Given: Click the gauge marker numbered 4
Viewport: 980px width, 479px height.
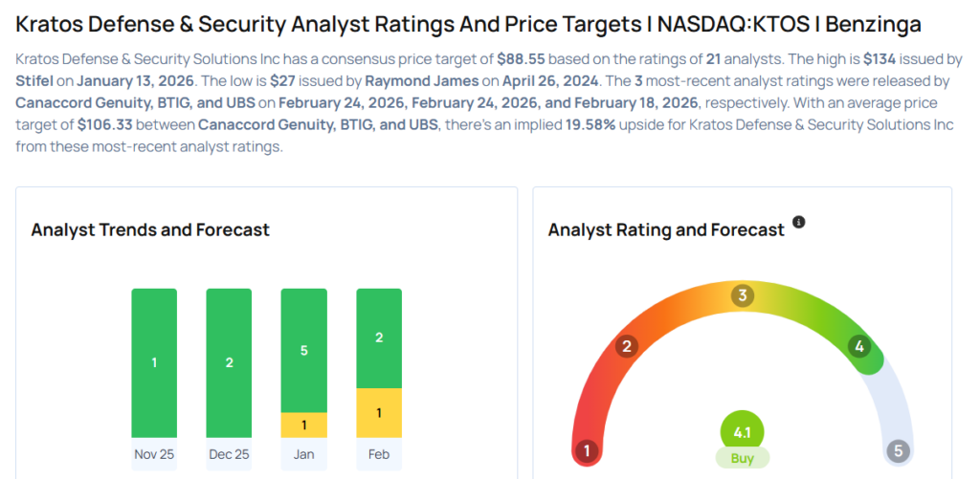Looking at the screenshot, I should click(x=859, y=346).
